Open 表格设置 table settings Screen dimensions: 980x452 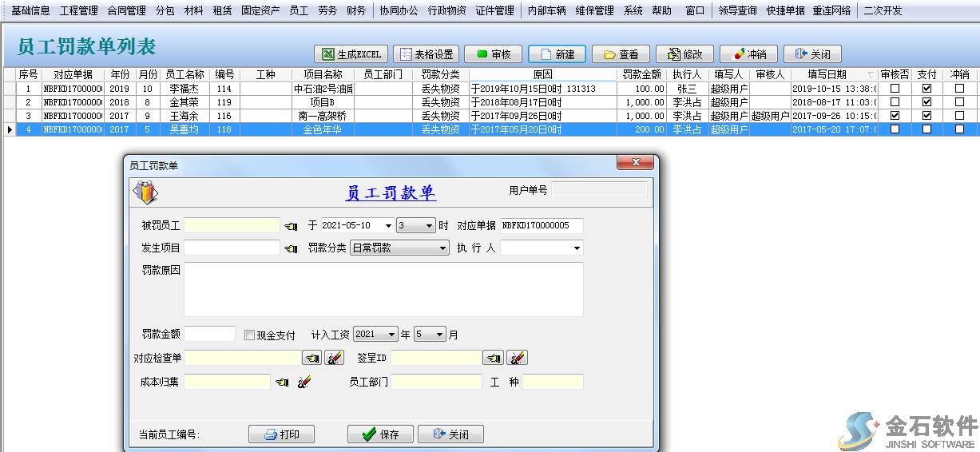427,54
